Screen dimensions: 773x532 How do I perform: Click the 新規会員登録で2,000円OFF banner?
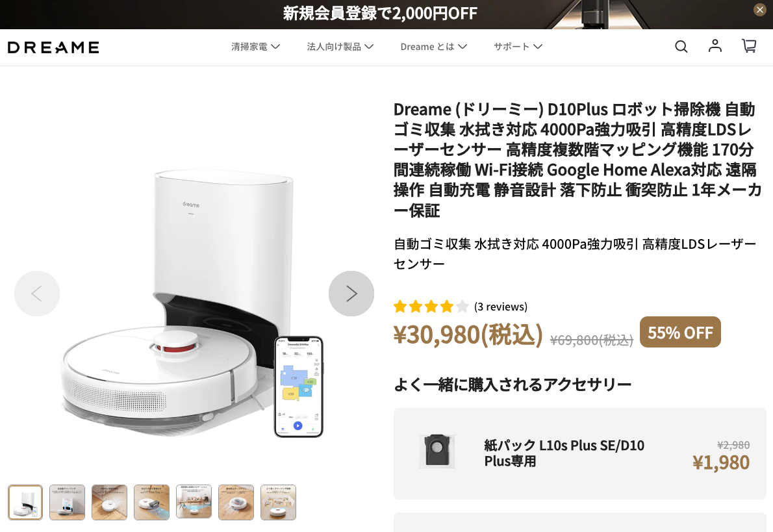[x=380, y=13]
